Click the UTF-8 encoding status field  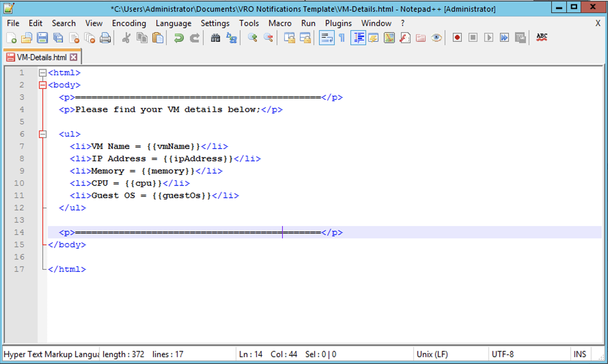502,354
